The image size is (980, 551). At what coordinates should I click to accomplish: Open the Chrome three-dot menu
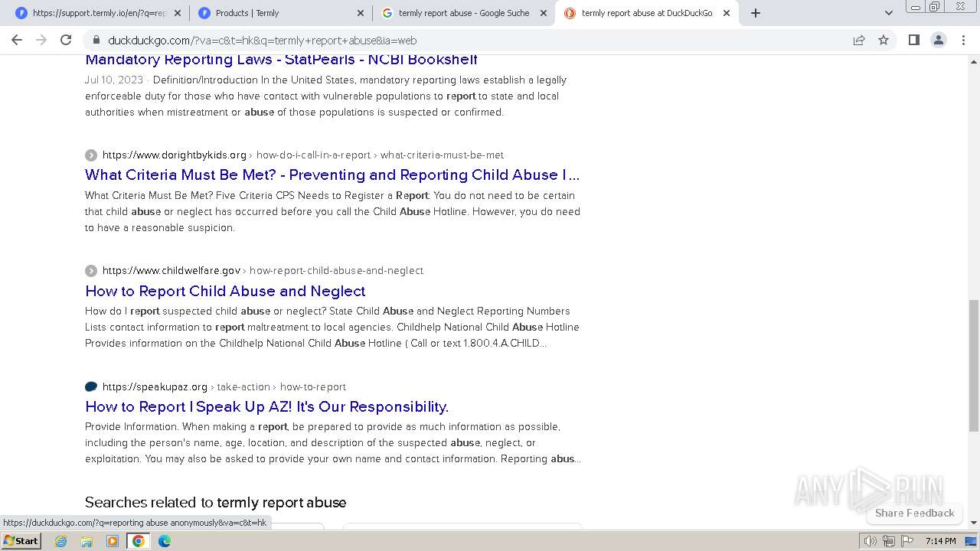coord(963,40)
